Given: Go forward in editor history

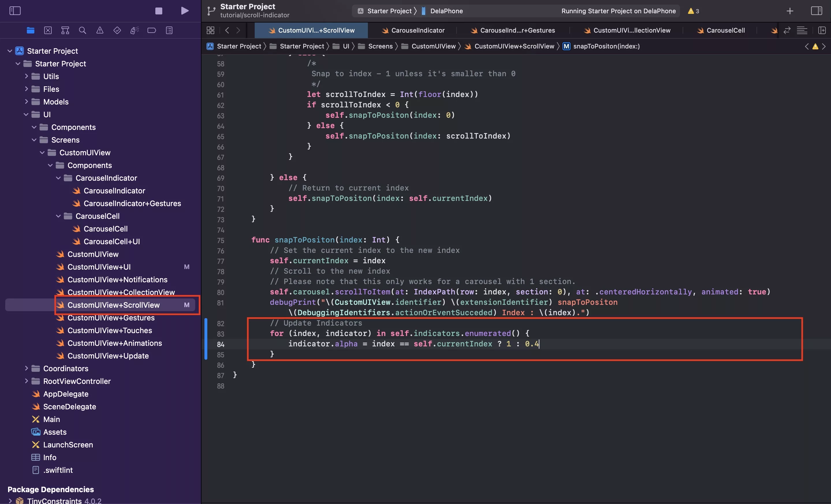Looking at the screenshot, I should coord(238,30).
